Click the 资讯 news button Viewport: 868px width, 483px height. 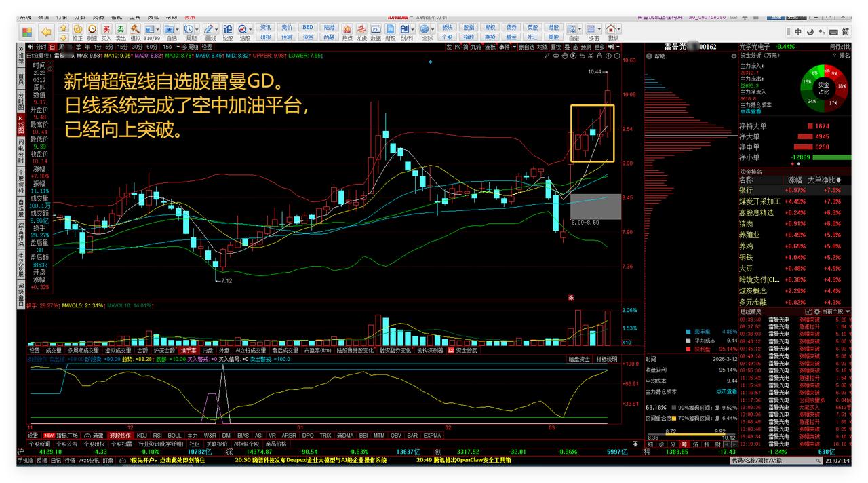[265, 27]
